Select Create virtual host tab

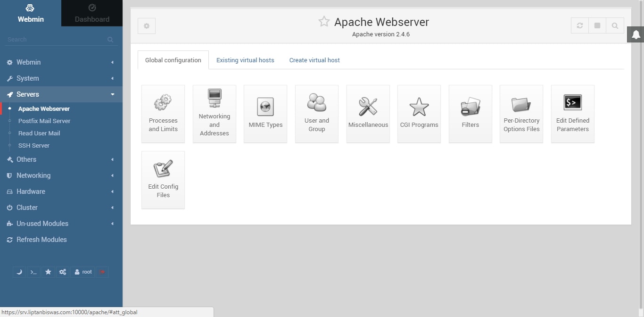click(314, 60)
